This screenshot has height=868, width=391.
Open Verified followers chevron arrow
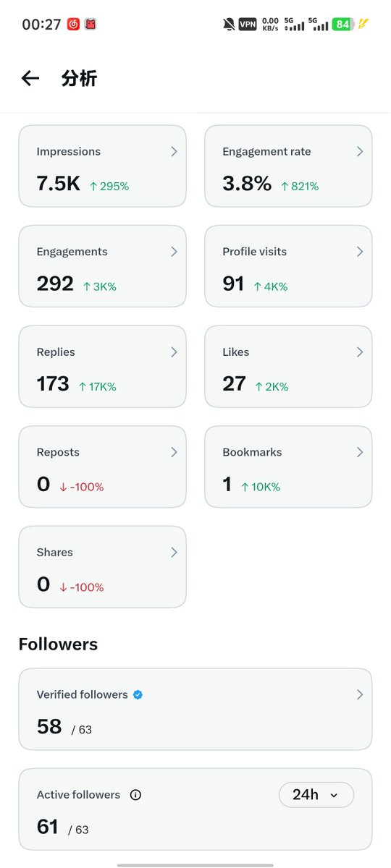point(360,694)
